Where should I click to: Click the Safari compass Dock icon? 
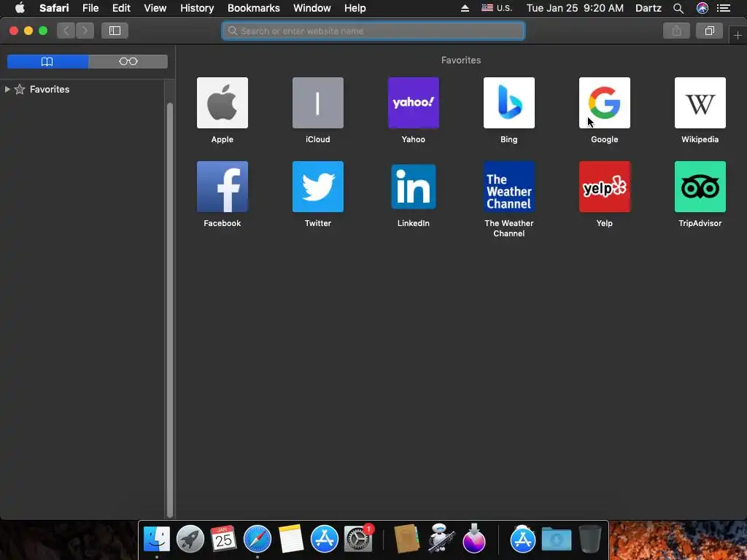(258, 539)
